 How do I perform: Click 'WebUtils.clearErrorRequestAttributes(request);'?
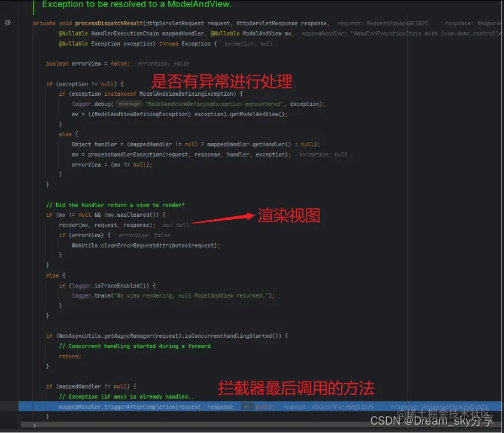coord(145,246)
